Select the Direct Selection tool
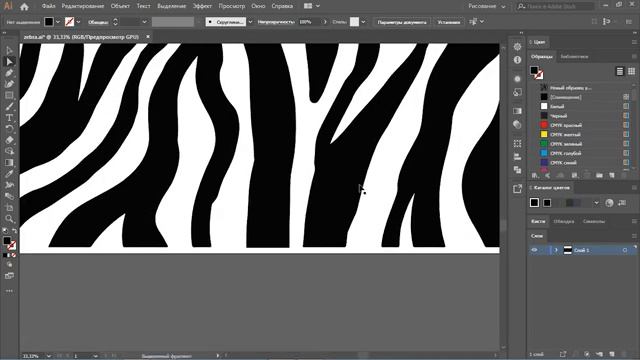 9,62
